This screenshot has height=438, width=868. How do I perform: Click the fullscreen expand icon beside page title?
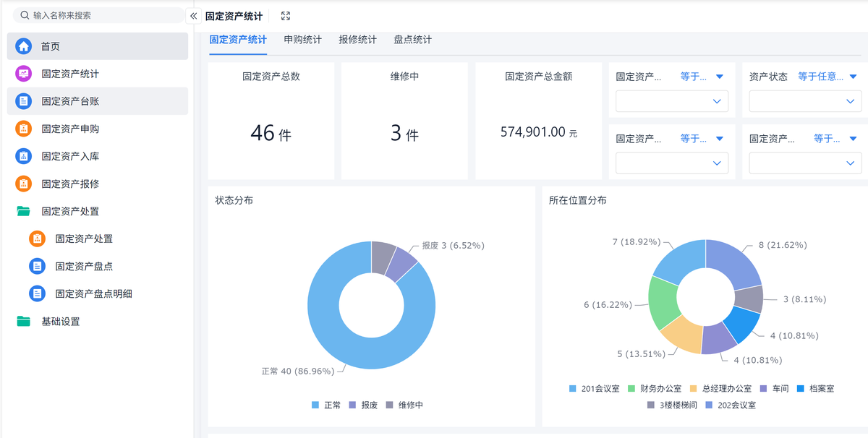tap(285, 15)
